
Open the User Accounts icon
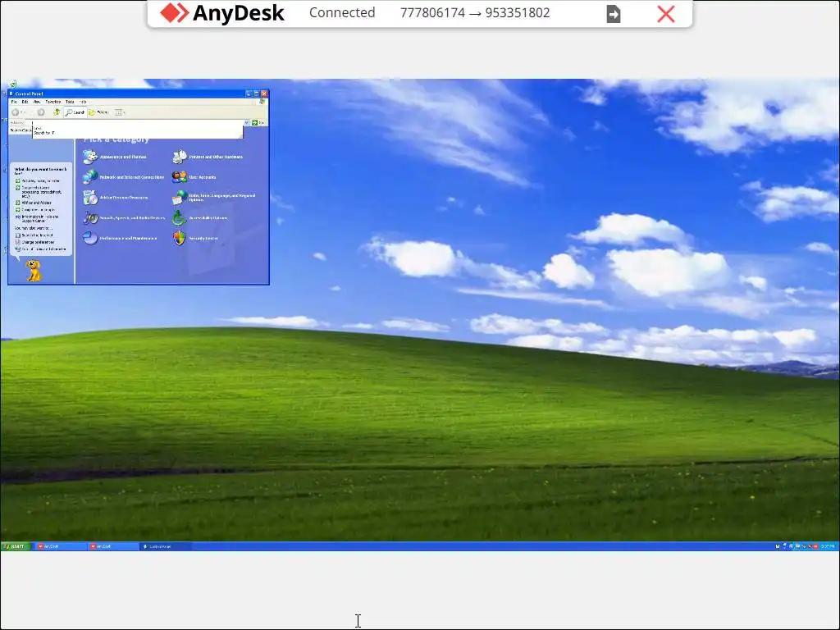(x=180, y=177)
